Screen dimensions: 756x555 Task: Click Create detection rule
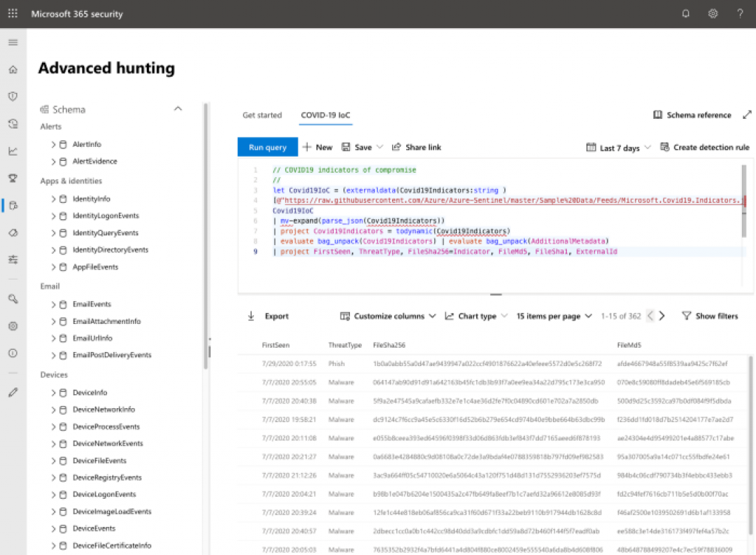(704, 147)
